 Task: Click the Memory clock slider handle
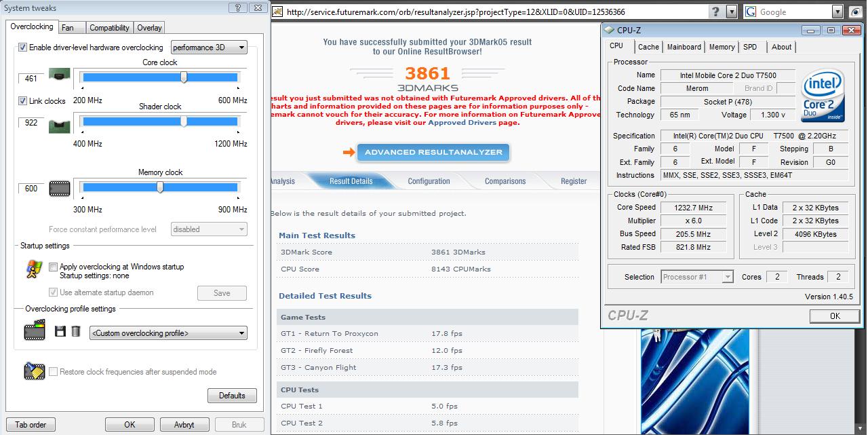160,187
